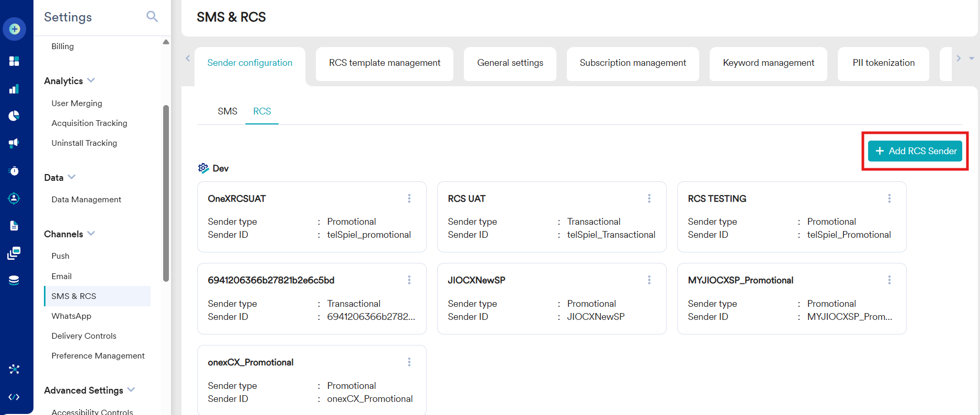Open Preference Management settings
The image size is (980, 415).
click(x=98, y=356)
